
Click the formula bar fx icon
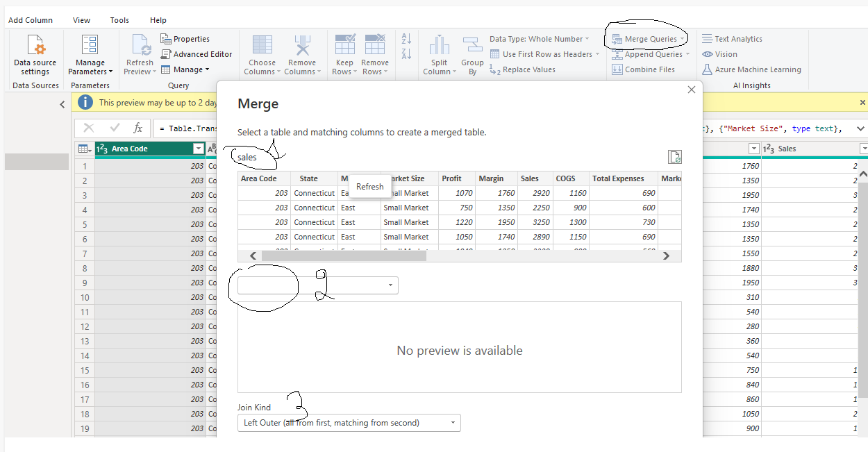tap(138, 128)
